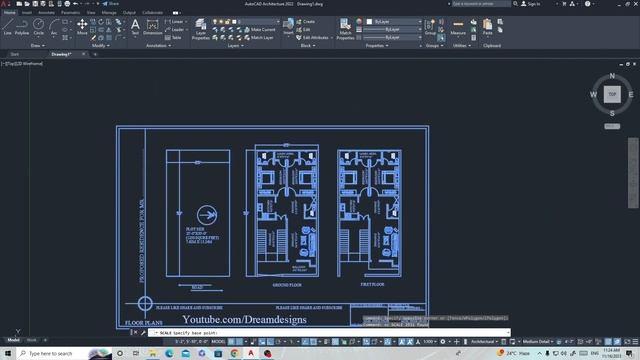The width and height of the screenshot is (640, 360).
Task: Open the Text annotation tool
Action: [x=135, y=27]
